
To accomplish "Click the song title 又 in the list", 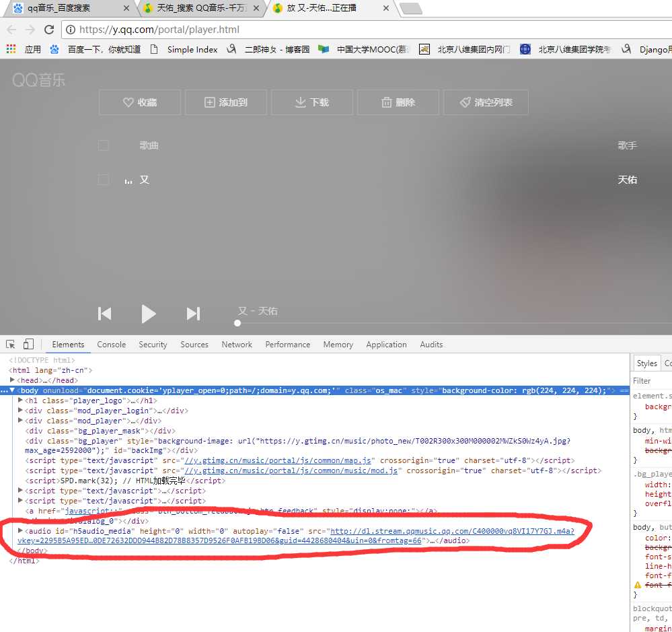I will [x=145, y=180].
